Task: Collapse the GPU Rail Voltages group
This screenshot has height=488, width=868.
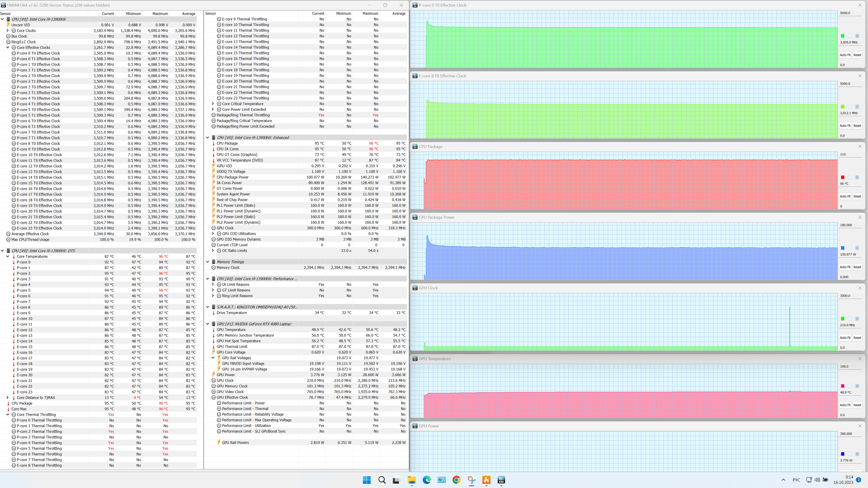Action: click(x=213, y=358)
